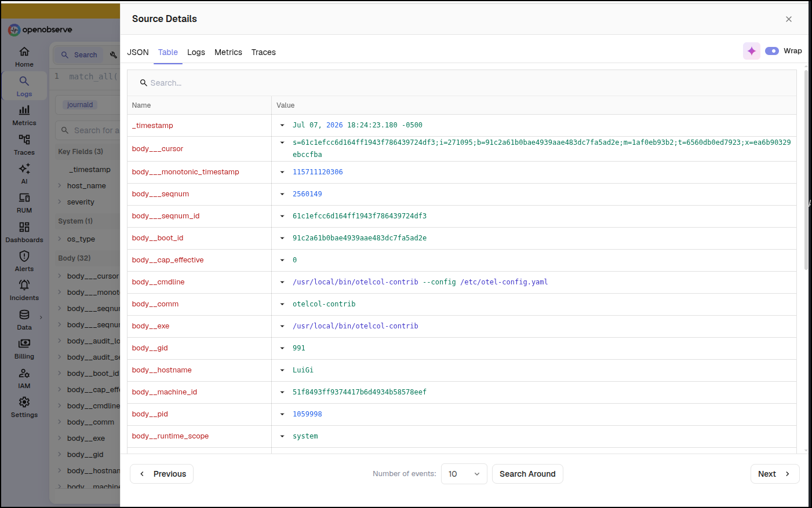Open the Traces section icon
812x508 pixels.
(24, 140)
